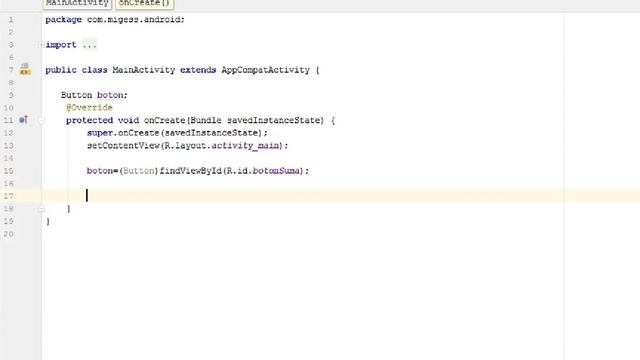Click 'extends' keyword on line 7
Viewport: 640px width, 360px height.
pos(198,70)
